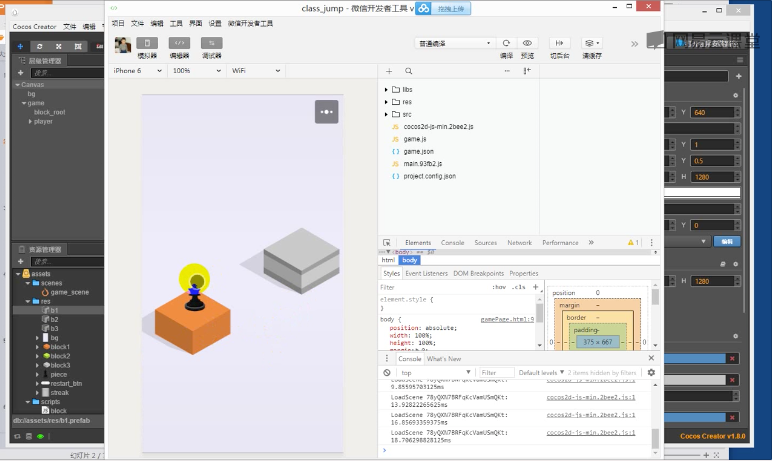Open the Event Listeners tab
The width and height of the screenshot is (772, 461).
[426, 273]
